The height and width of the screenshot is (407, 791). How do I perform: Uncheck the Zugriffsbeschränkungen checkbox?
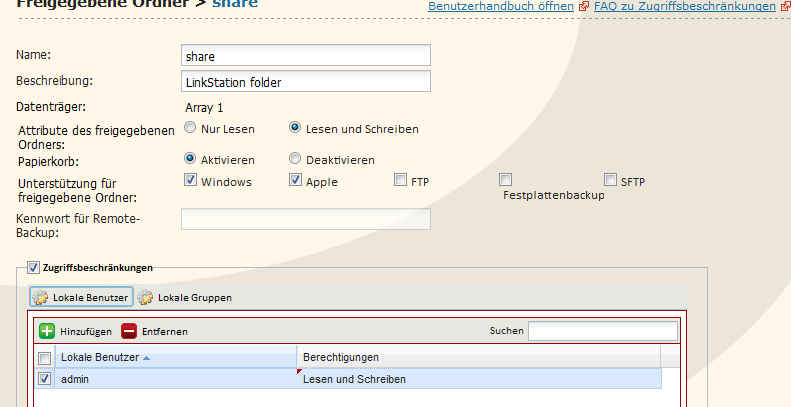pyautogui.click(x=33, y=268)
